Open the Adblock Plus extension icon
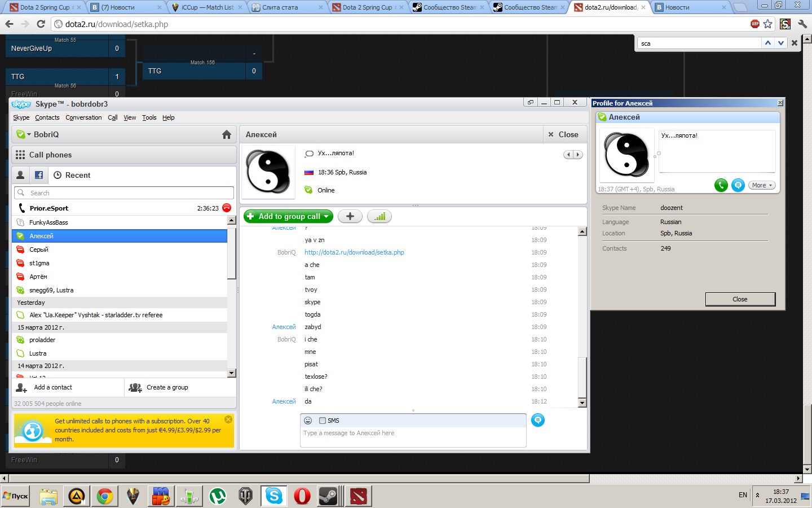The width and height of the screenshot is (812, 508). tap(755, 24)
